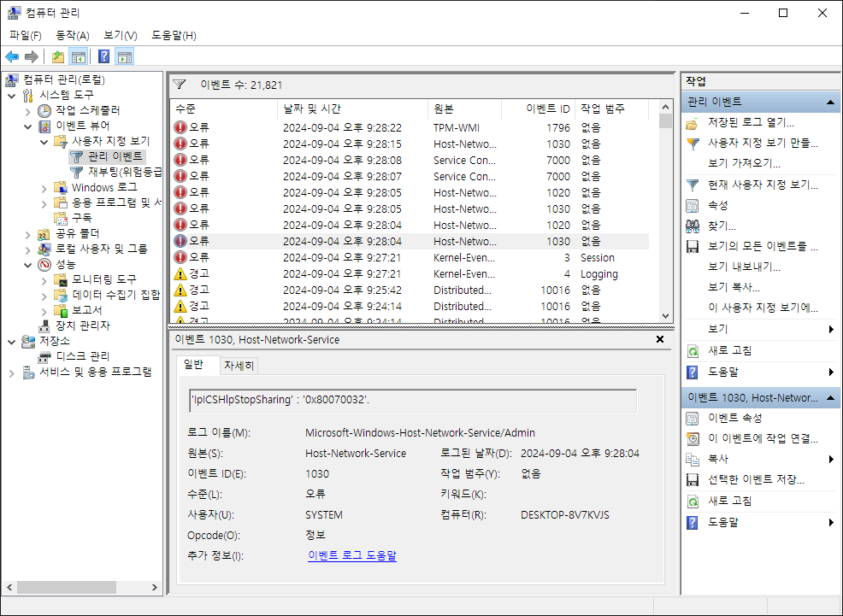Expand the Windows 로그 node

coord(44,188)
